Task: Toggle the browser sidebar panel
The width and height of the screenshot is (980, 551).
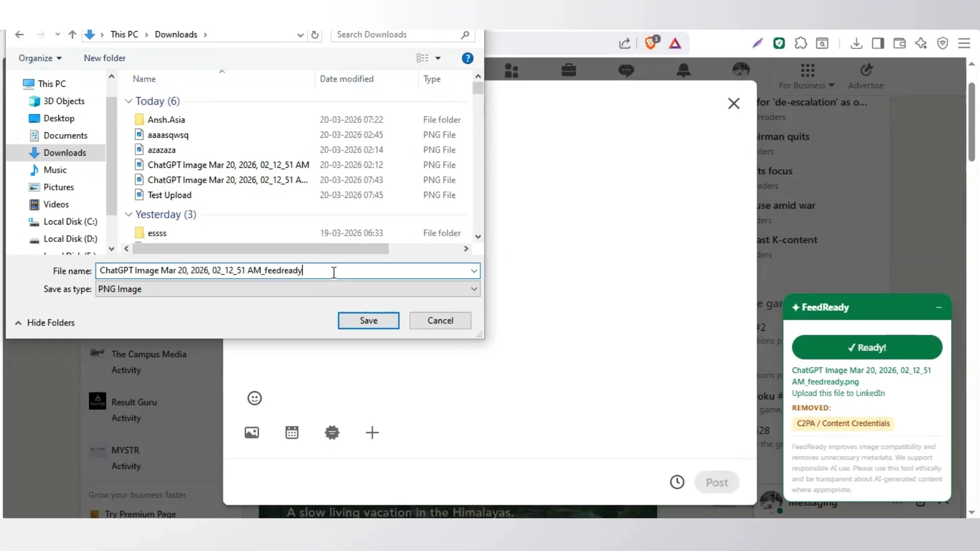Action: [878, 43]
